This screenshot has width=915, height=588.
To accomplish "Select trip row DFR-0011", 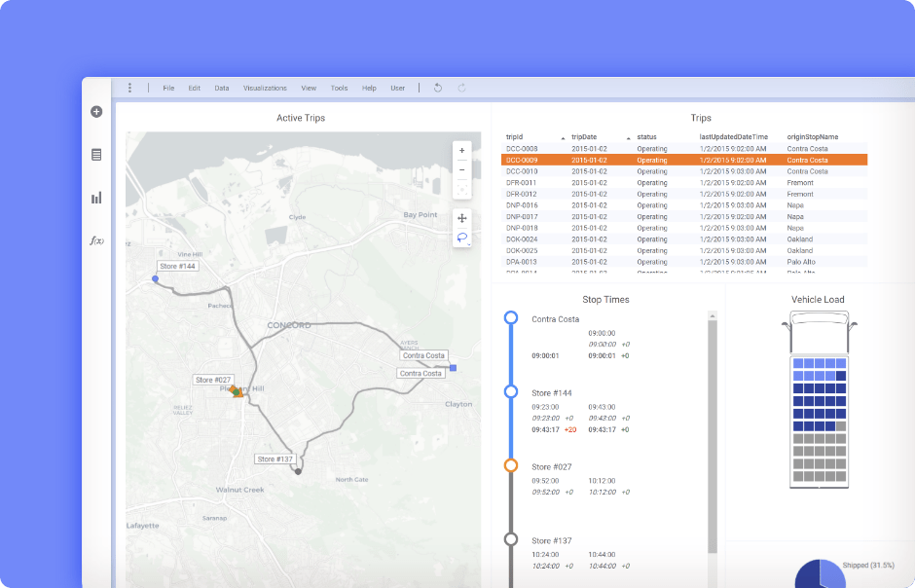I will (684, 183).
